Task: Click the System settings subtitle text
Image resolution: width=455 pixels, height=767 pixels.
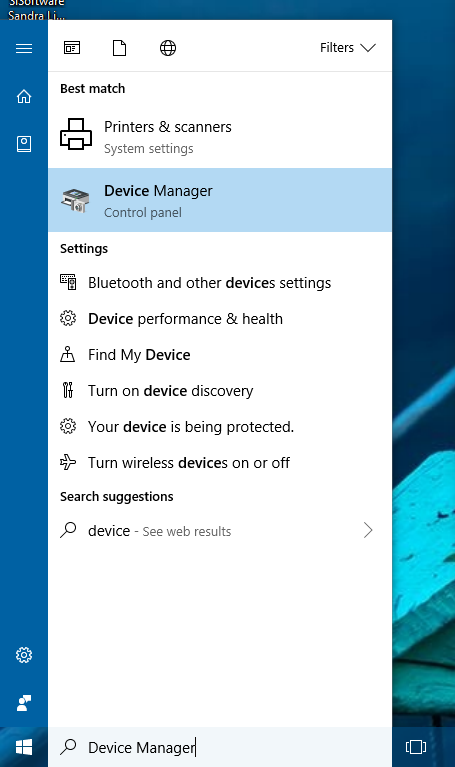Action: tap(149, 149)
